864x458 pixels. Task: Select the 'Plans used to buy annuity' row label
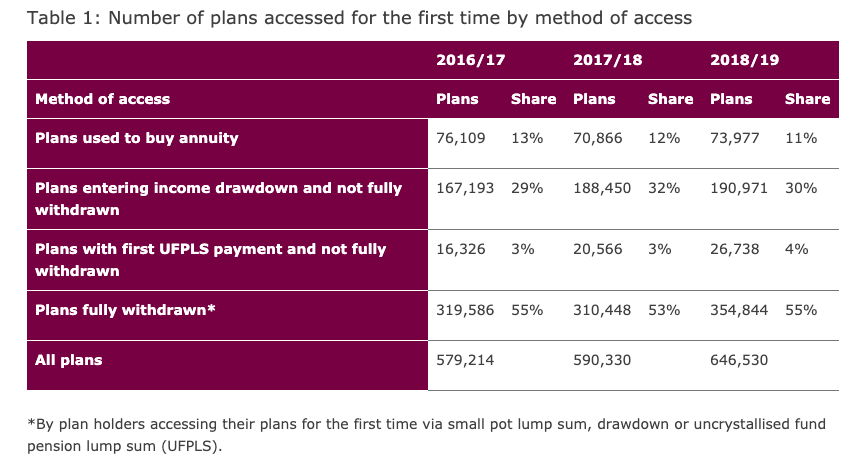[136, 138]
